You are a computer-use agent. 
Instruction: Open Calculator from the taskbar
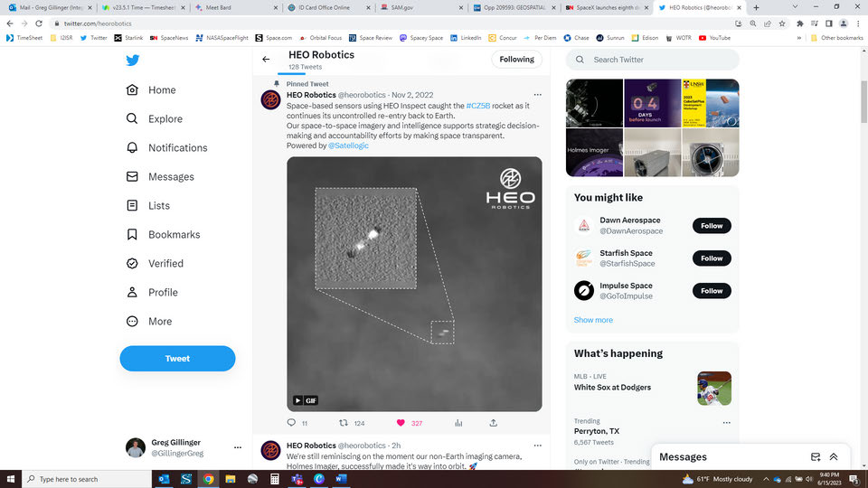275,479
